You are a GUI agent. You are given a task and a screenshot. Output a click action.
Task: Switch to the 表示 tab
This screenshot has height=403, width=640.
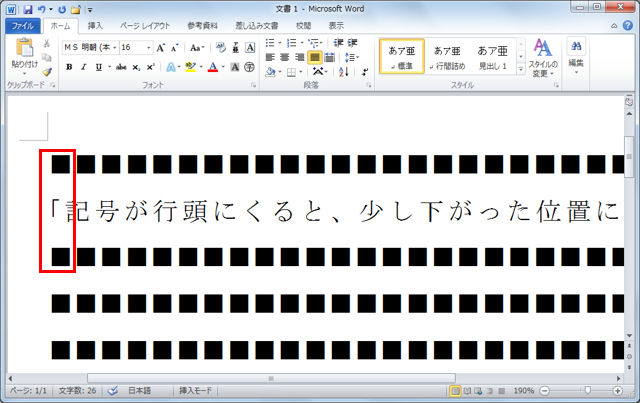[336, 26]
